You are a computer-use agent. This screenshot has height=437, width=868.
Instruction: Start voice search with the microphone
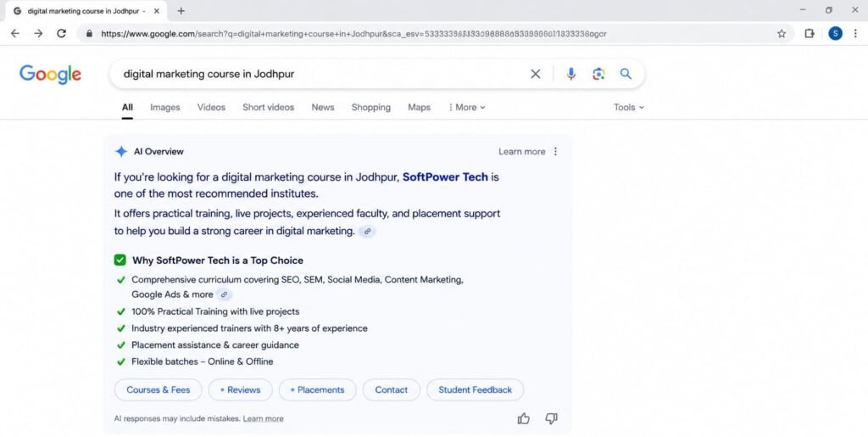tap(570, 74)
